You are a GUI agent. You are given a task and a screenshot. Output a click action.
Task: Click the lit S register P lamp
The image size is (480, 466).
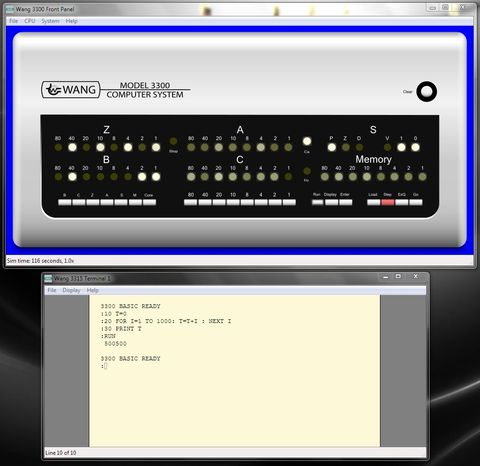click(331, 147)
